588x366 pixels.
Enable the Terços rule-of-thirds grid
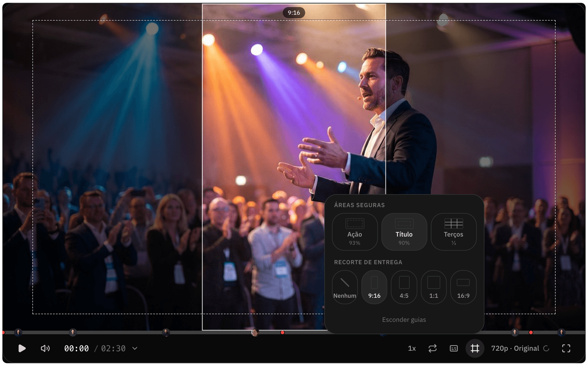[454, 232]
